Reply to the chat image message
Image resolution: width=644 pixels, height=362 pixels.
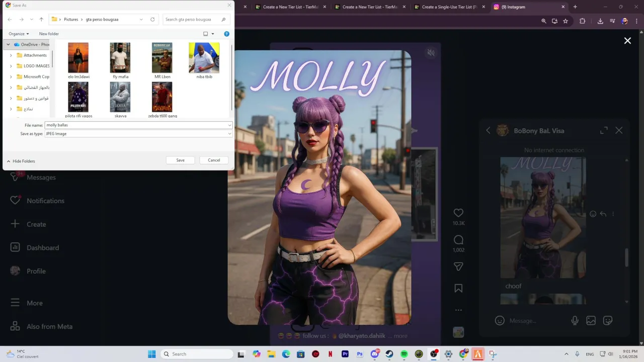(603, 214)
